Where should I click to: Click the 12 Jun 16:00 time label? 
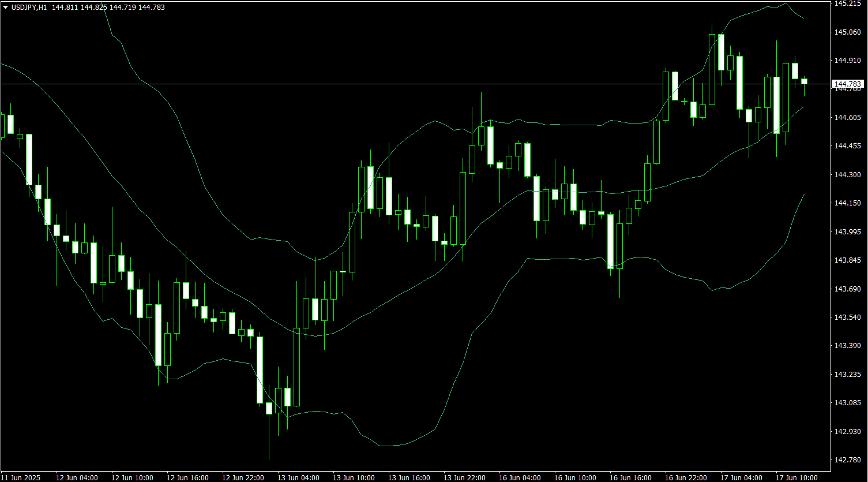(187, 478)
